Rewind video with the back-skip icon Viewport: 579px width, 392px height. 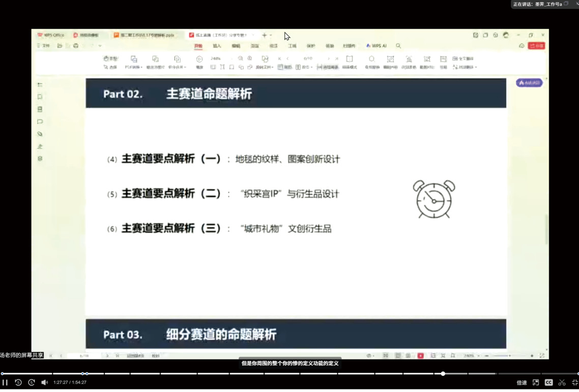pos(18,382)
